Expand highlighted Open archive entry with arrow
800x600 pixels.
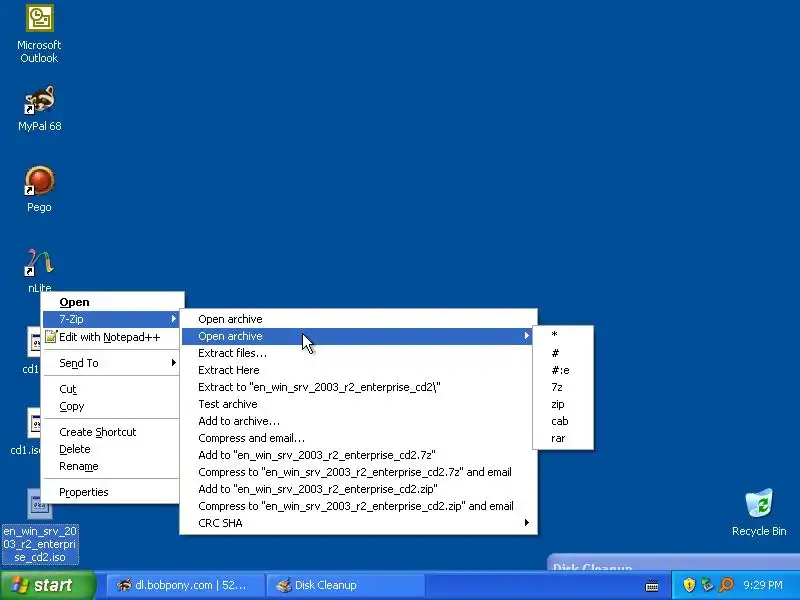click(358, 336)
